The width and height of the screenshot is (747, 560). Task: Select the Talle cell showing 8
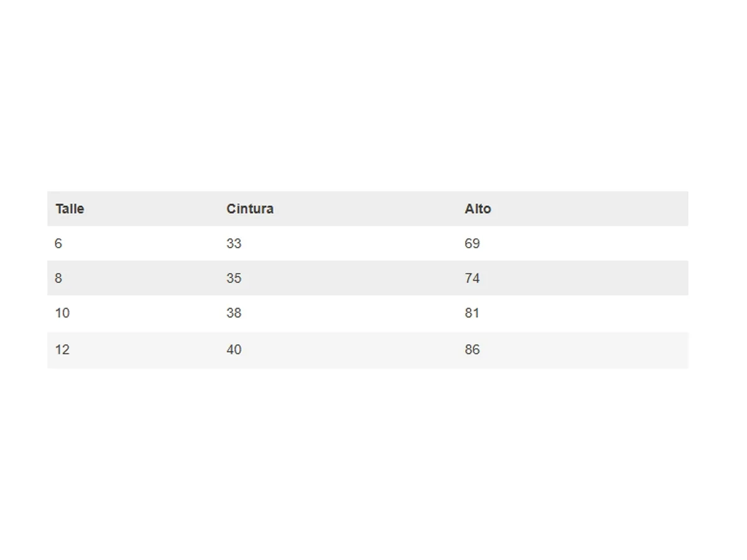coord(58,278)
